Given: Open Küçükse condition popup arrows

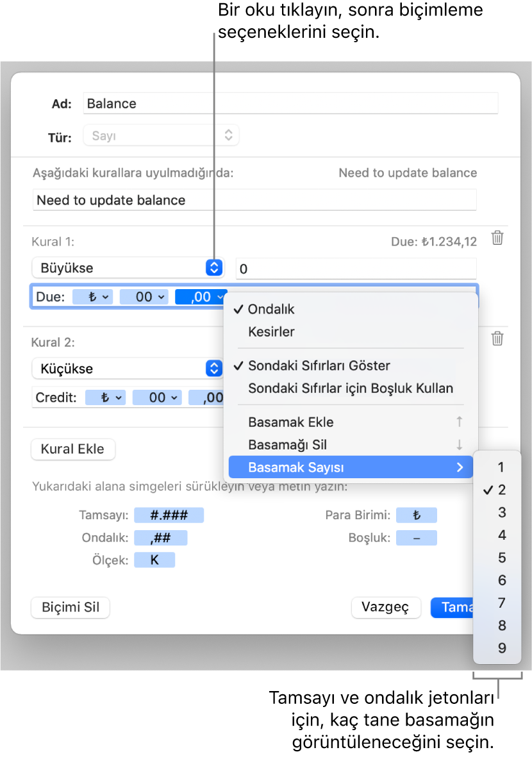Looking at the screenshot, I should click(214, 369).
